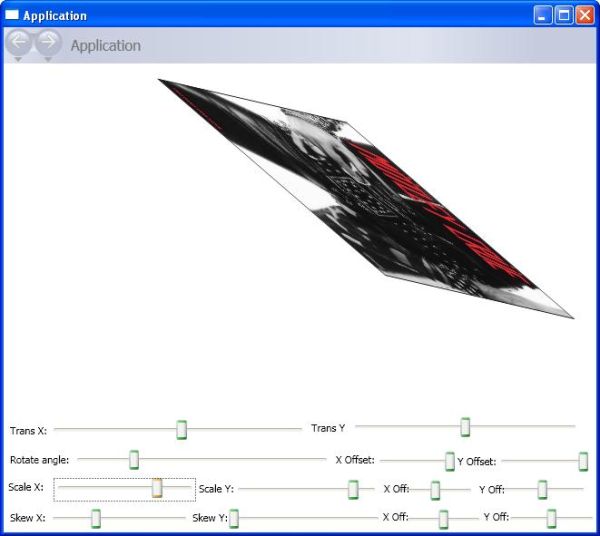Click the X Offset slider thumb

point(450,461)
